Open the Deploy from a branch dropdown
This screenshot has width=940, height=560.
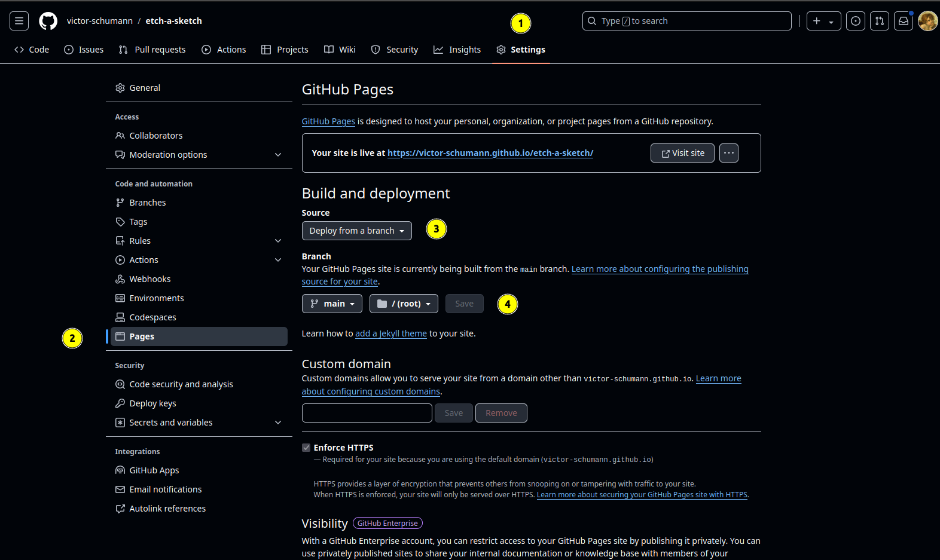(356, 231)
